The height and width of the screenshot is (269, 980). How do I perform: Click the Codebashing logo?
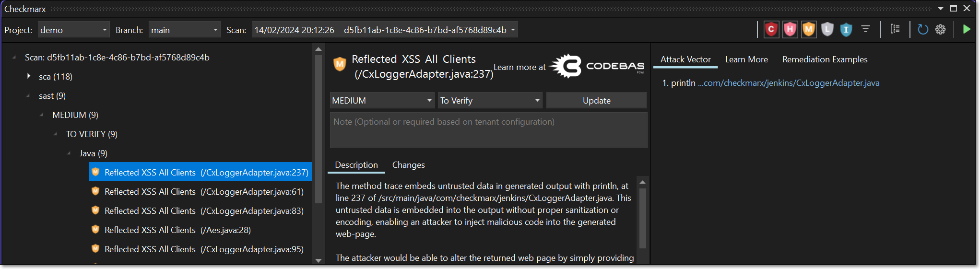(596, 66)
